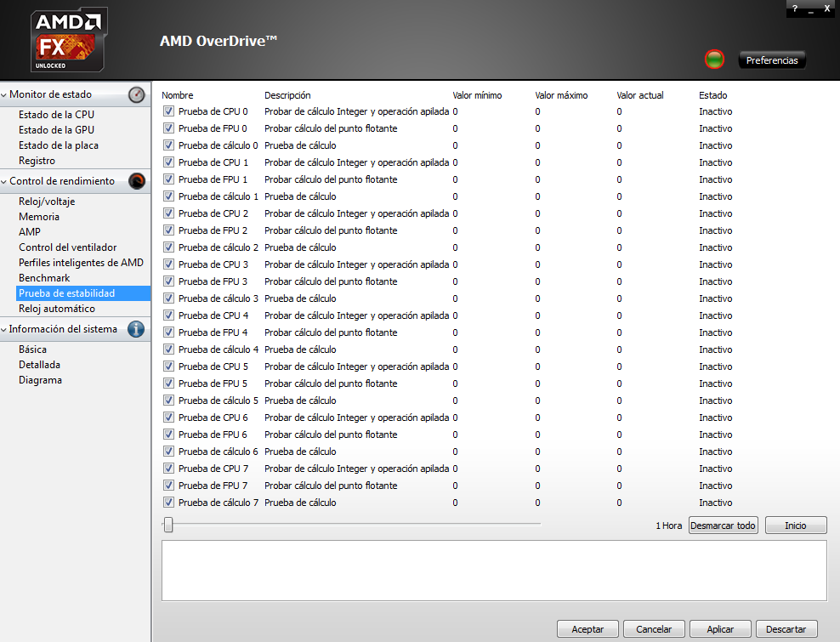Select the AMP entry in sidebar
This screenshot has width=840, height=642.
(x=30, y=232)
